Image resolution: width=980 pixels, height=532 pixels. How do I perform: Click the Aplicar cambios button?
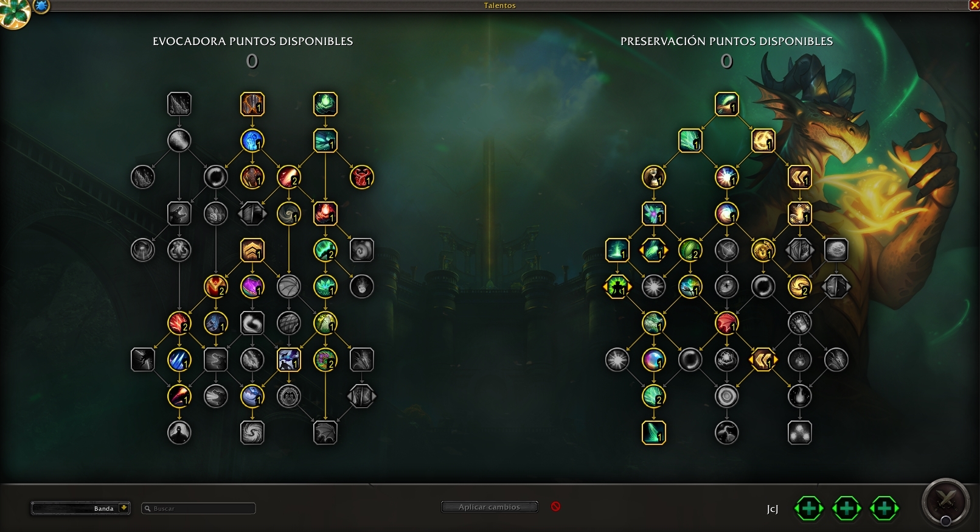click(x=490, y=507)
